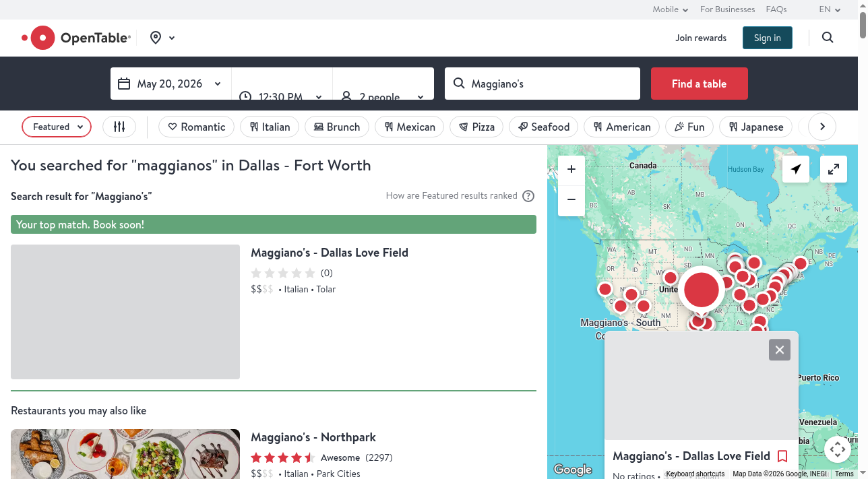
Task: Select the Pizza filter chip
Action: [476, 127]
